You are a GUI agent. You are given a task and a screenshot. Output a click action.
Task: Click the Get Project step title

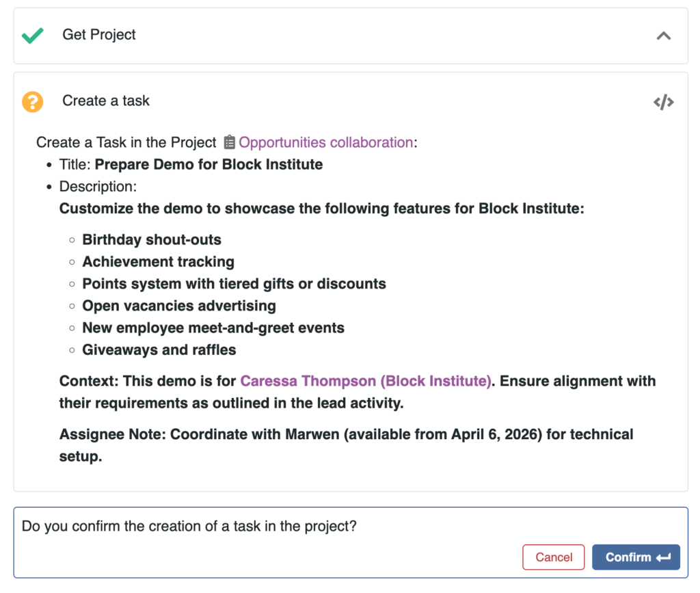[x=99, y=35]
